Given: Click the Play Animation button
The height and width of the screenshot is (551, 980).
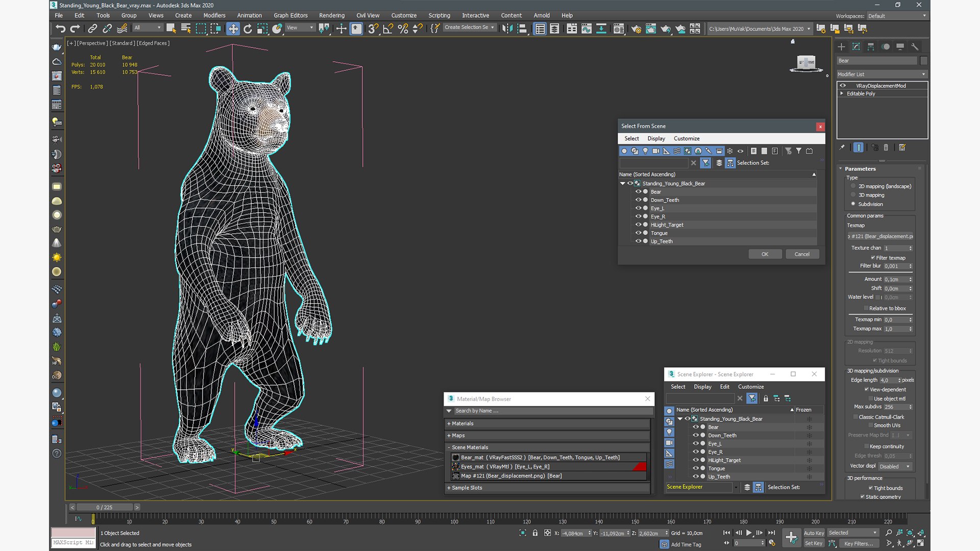Looking at the screenshot, I should [749, 533].
